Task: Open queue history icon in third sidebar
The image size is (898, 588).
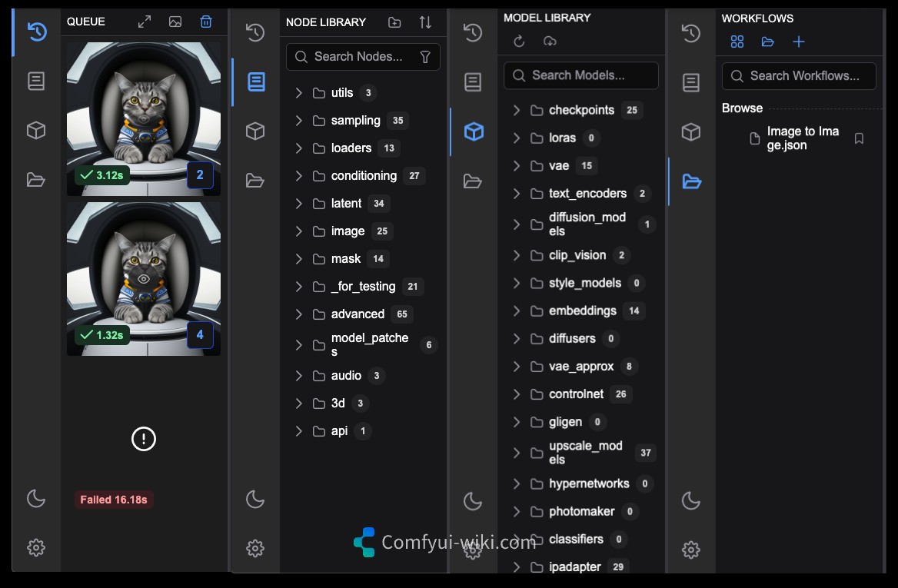Action: click(473, 32)
